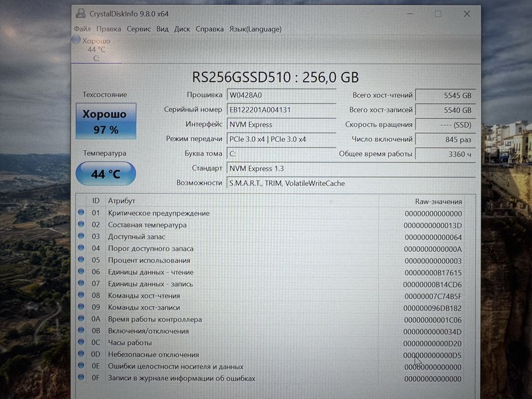The width and height of the screenshot is (532, 399).
Task: Click status dot for 04 Порог доступного запаса
Action: point(81,248)
